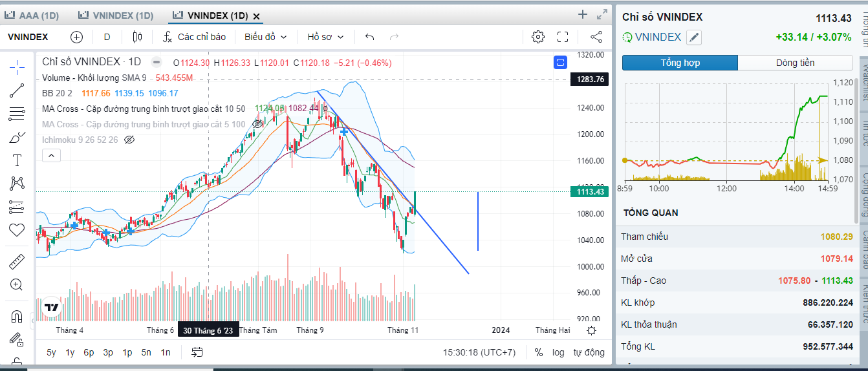Screen dimensions: 868x371
Task: Show the hidden Ichimoku indicator
Action: (x=129, y=140)
